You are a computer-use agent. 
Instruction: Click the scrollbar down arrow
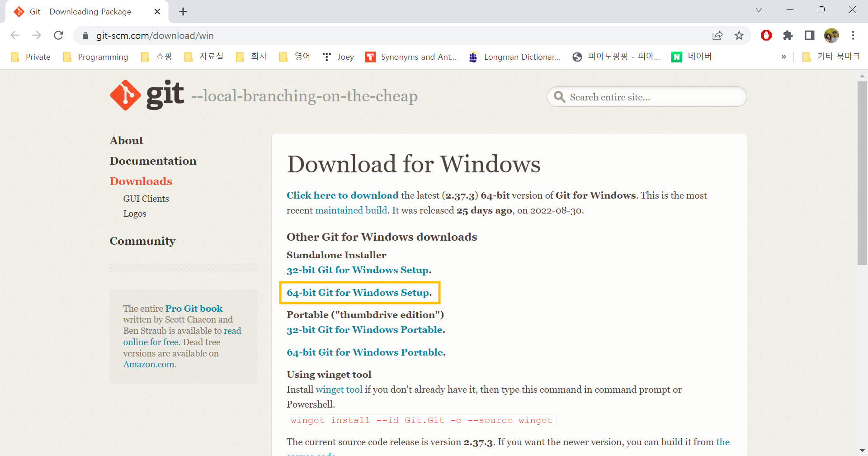pos(862,451)
